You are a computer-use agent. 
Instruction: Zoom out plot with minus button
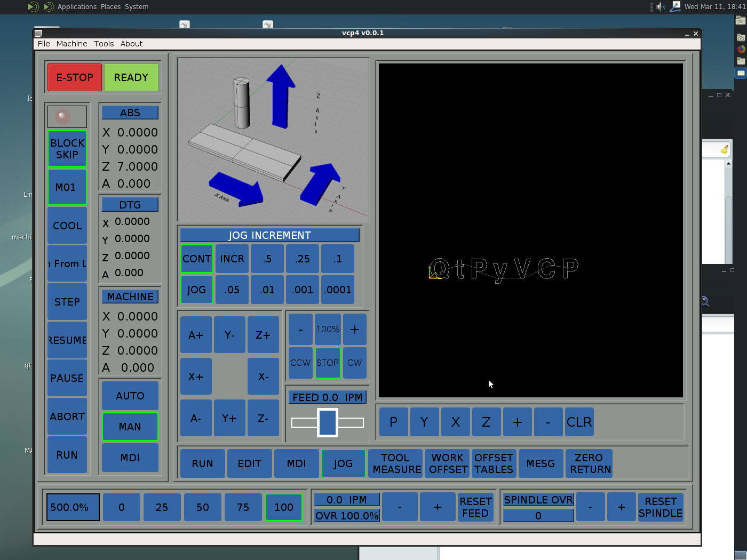click(549, 422)
